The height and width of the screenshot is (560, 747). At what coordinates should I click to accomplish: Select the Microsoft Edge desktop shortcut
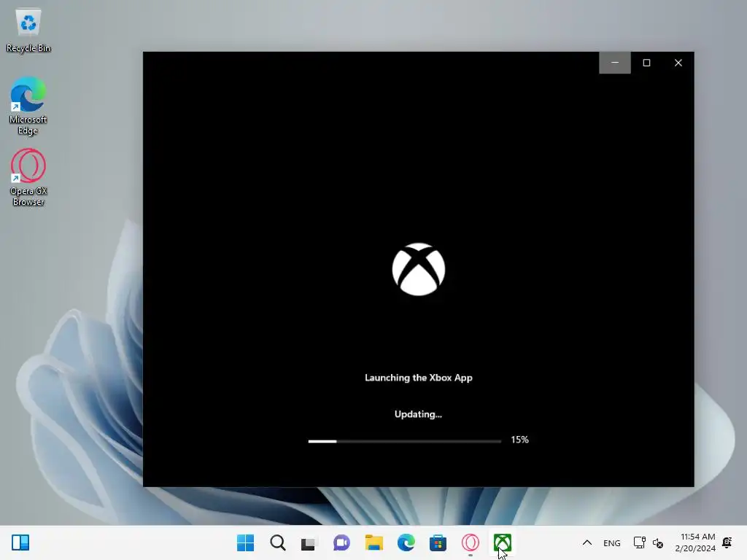(28, 106)
